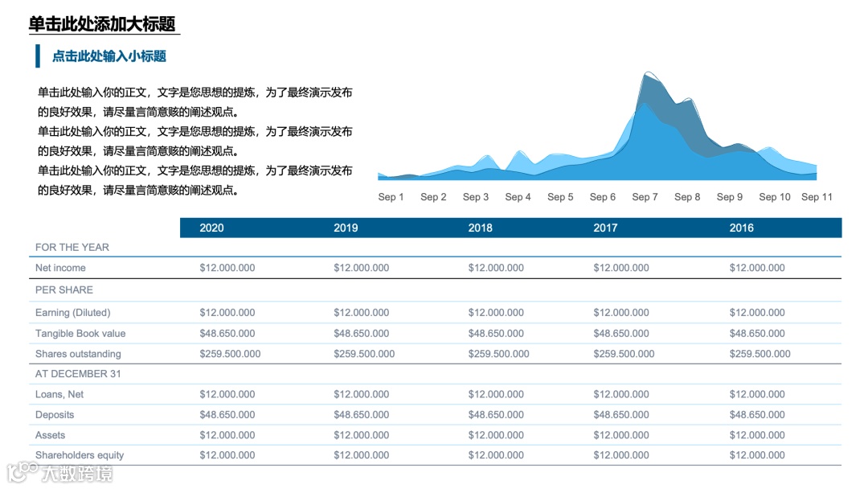Click Loans, Net value for 2020
The height and width of the screenshot is (489, 868).
coord(227,394)
